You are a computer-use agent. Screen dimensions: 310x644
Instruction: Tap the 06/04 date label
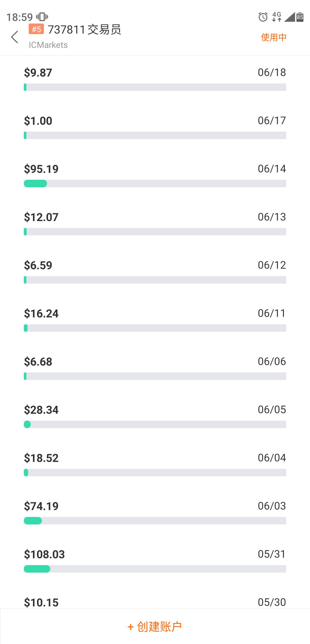[x=272, y=458]
